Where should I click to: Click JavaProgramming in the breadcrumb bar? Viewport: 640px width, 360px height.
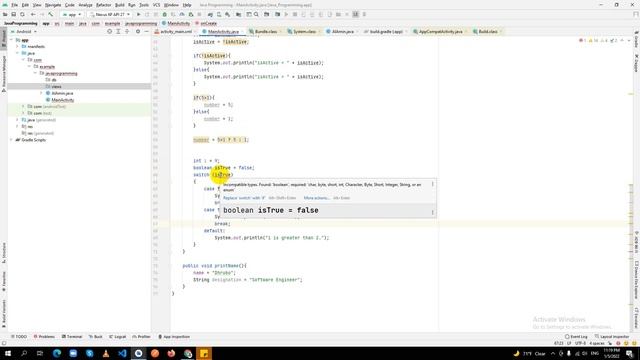[20, 23]
